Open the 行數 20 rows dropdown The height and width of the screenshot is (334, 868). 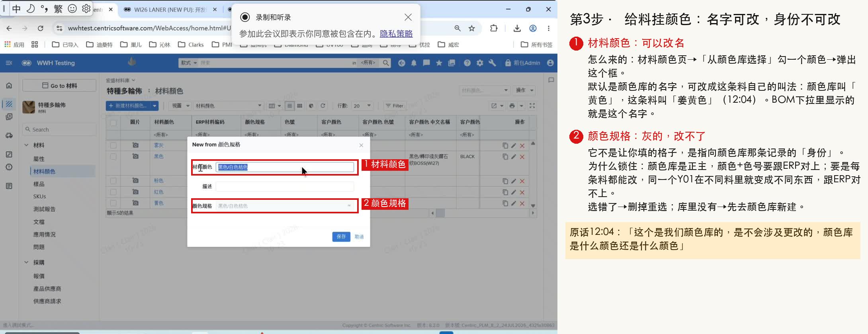pyautogui.click(x=362, y=106)
